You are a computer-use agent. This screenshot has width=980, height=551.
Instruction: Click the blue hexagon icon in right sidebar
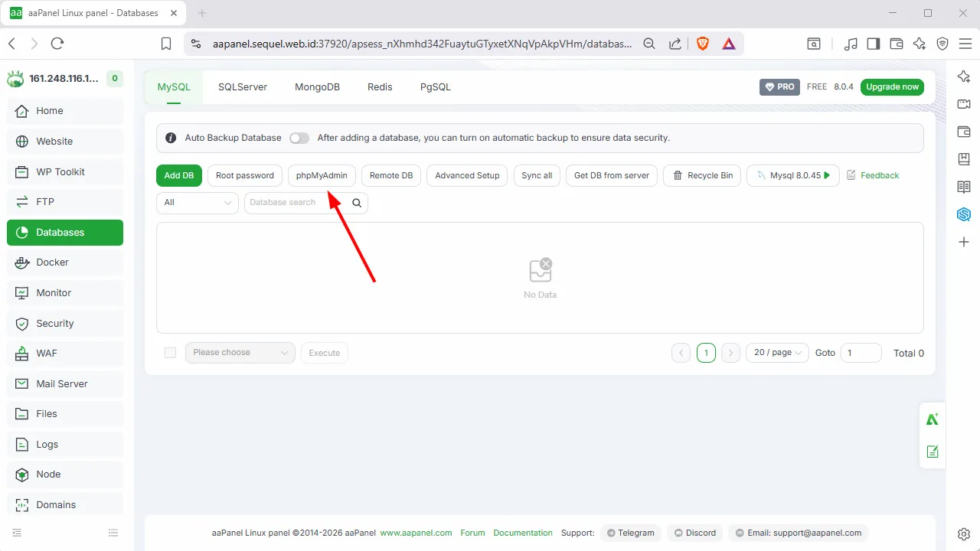(x=964, y=214)
